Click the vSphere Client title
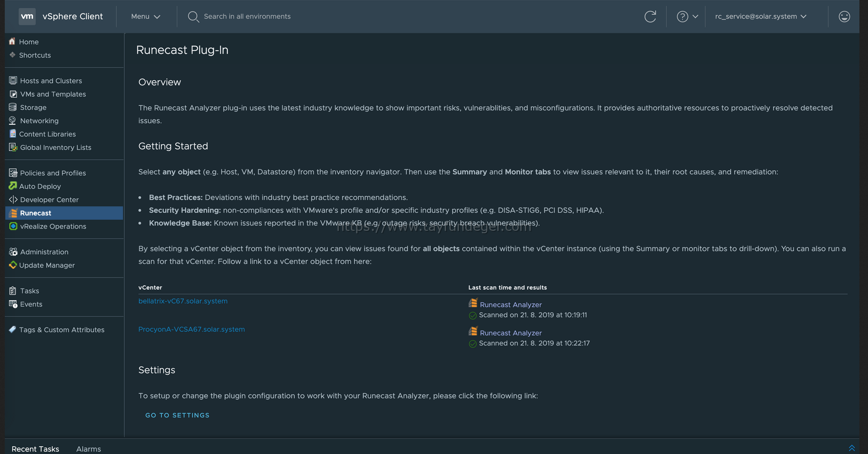Image resolution: width=868 pixels, height=454 pixels. [x=73, y=16]
